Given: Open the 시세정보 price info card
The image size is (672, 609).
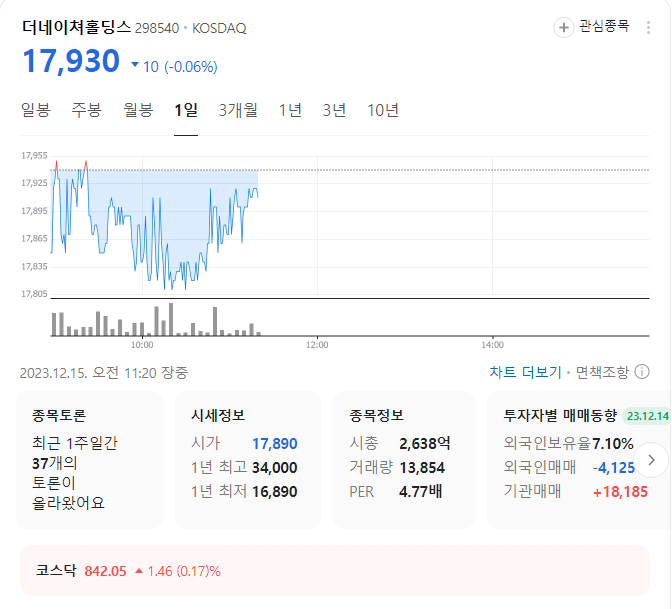Looking at the screenshot, I should pyautogui.click(x=248, y=459).
